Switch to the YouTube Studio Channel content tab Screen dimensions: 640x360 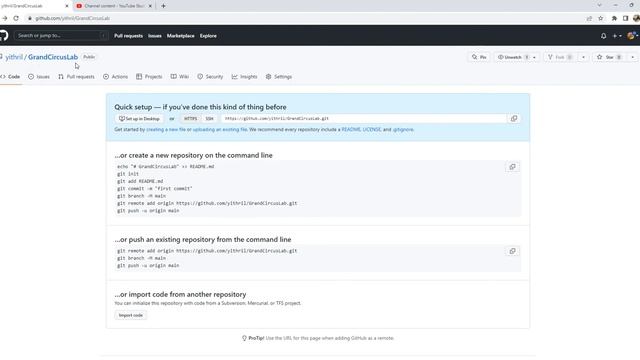tap(114, 6)
